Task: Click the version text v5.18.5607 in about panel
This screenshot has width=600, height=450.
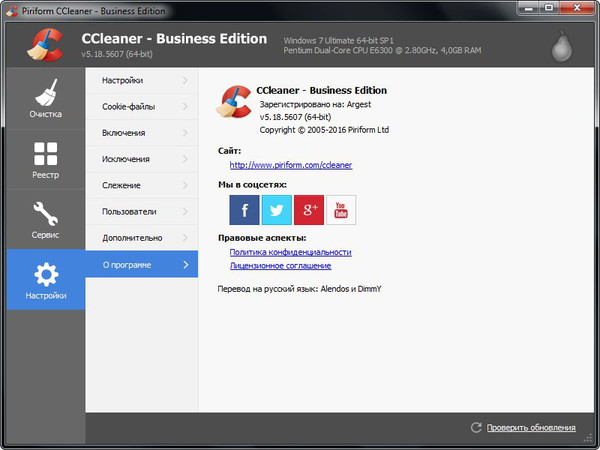Action: [295, 117]
